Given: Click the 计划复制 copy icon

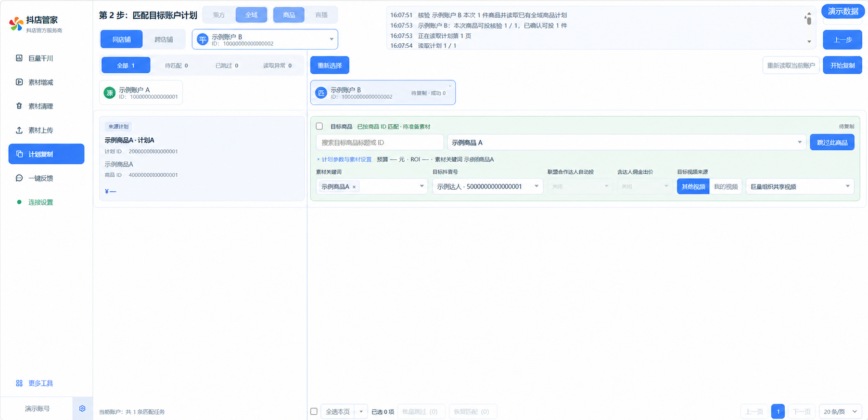Looking at the screenshot, I should 19,154.
